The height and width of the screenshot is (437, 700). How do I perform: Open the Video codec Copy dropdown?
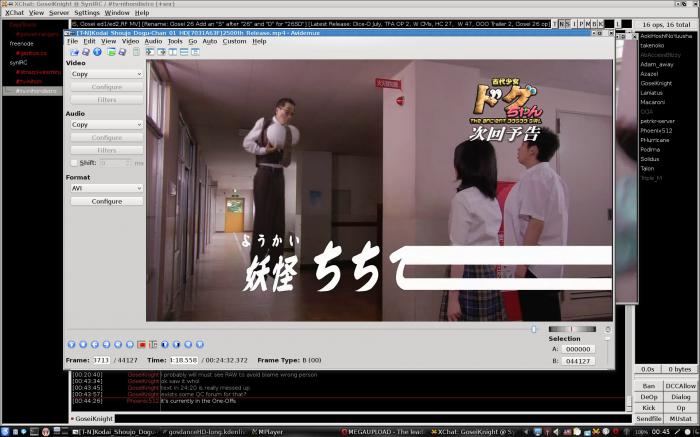[107, 74]
